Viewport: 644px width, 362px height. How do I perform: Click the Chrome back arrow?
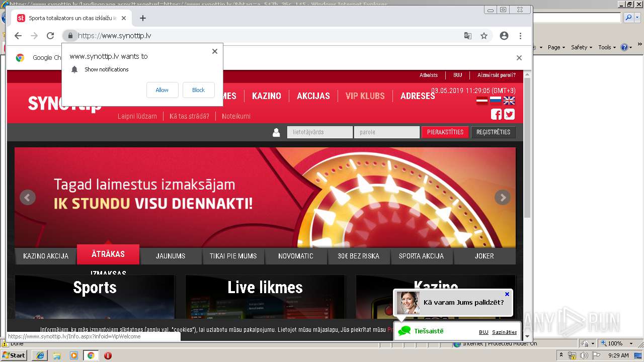pyautogui.click(x=18, y=36)
